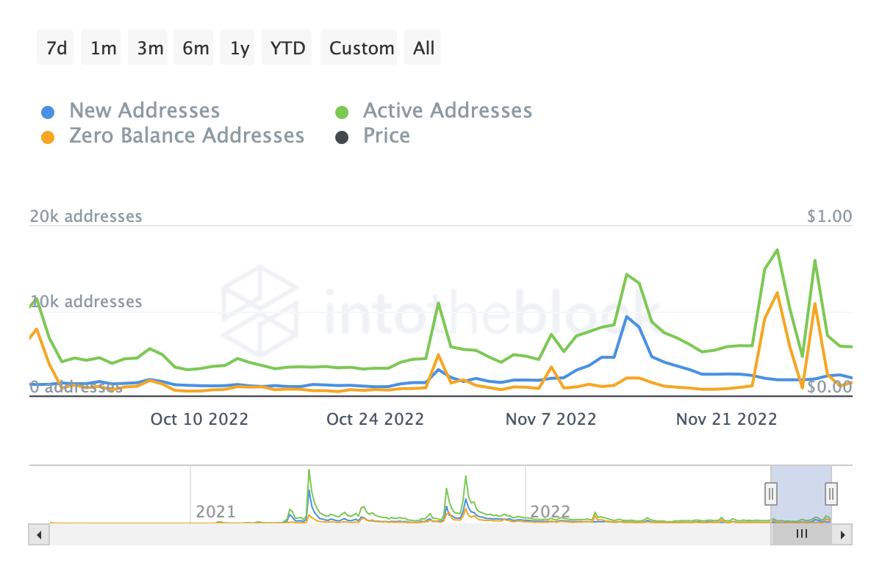Click the left navigator range handle
The image size is (882, 588).
[x=771, y=493]
